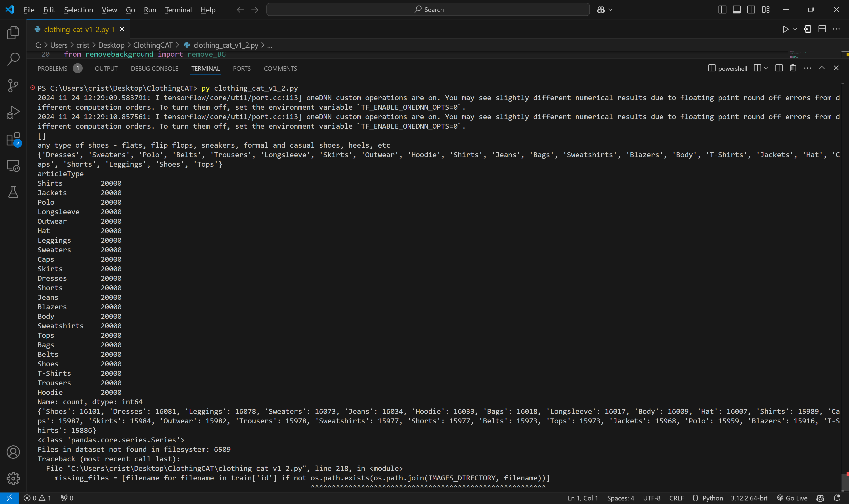Click the Users breadcrumb segment
The image size is (849, 504).
tap(59, 45)
